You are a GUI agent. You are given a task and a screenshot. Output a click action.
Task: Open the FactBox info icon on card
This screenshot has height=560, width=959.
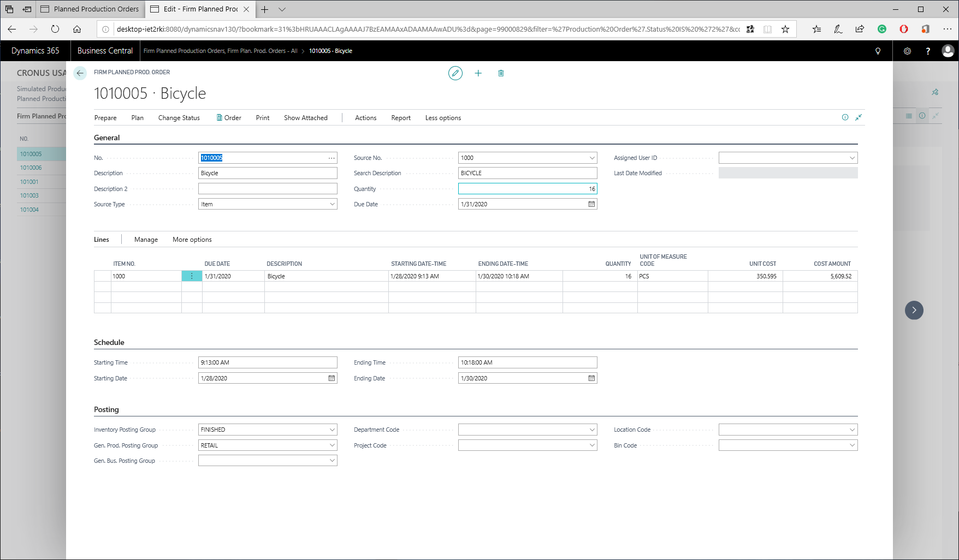pyautogui.click(x=845, y=117)
